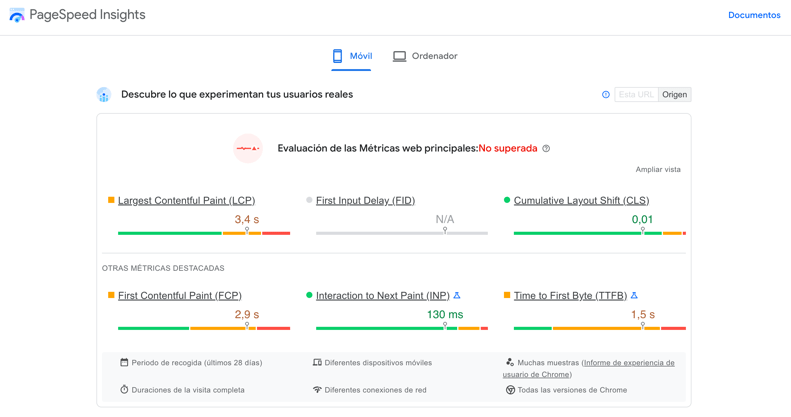The width and height of the screenshot is (791, 417).
Task: Click the desktop computer icon
Action: click(400, 56)
